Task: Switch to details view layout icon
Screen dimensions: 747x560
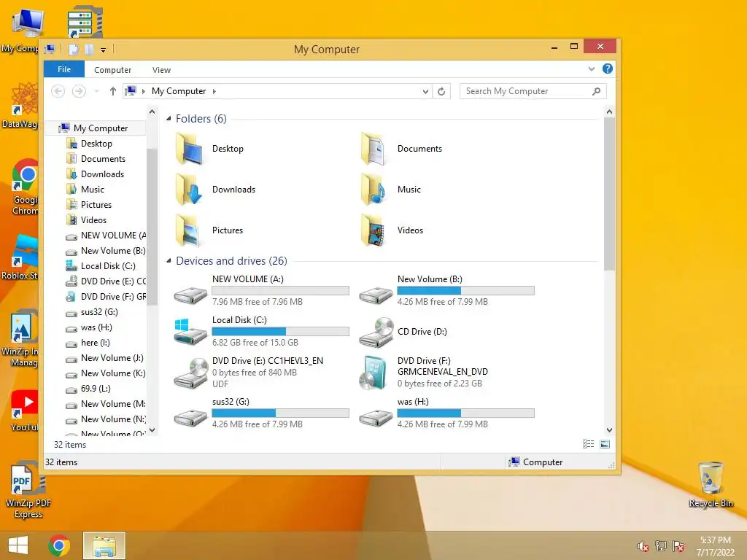Action: 589,444
